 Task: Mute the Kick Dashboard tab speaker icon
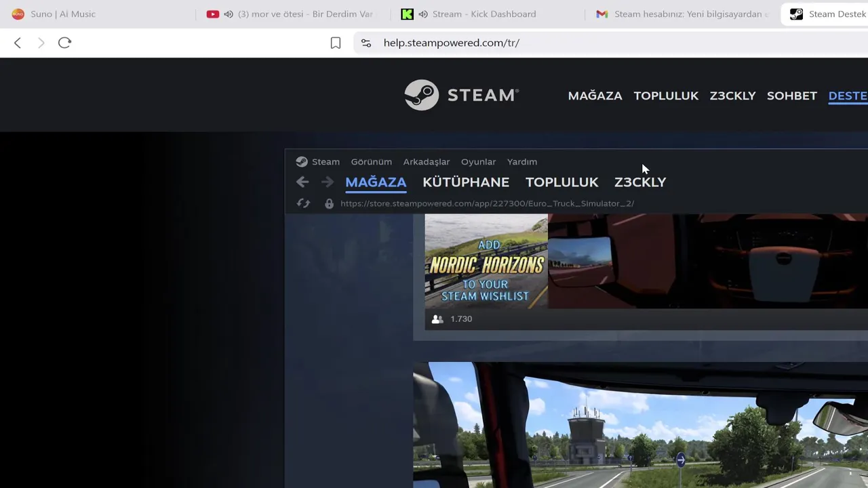point(423,14)
